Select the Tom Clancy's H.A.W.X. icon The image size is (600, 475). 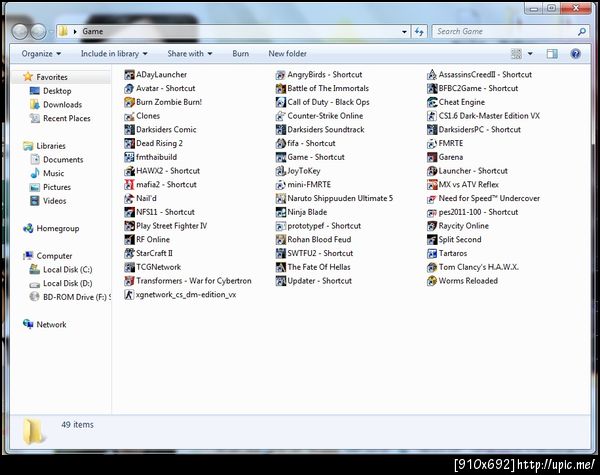point(432,267)
